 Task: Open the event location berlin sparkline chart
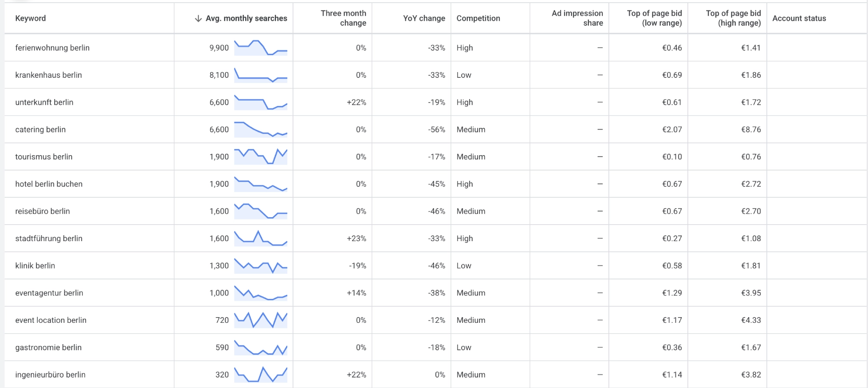[x=261, y=320]
